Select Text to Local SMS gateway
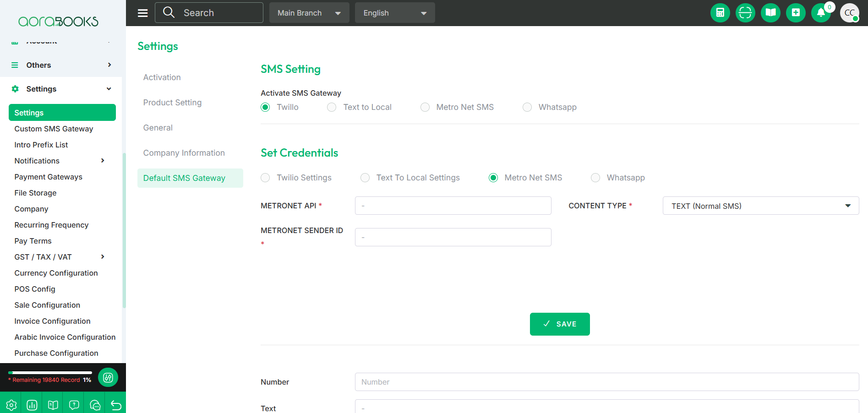 [332, 107]
